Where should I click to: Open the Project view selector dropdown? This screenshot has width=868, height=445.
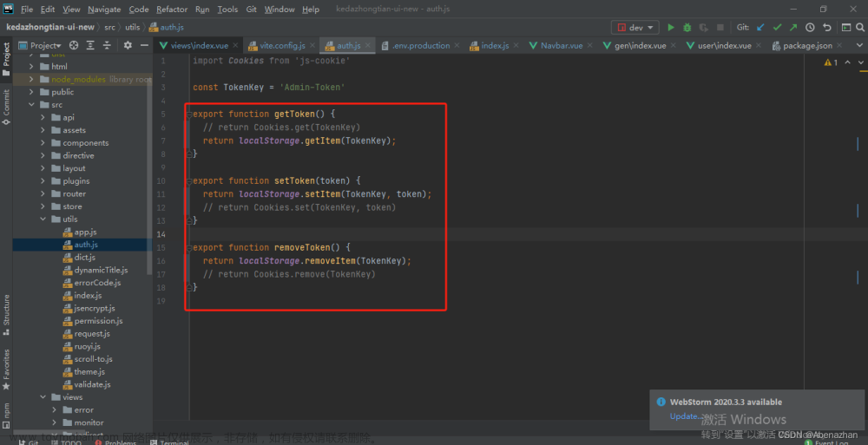pyautogui.click(x=40, y=45)
